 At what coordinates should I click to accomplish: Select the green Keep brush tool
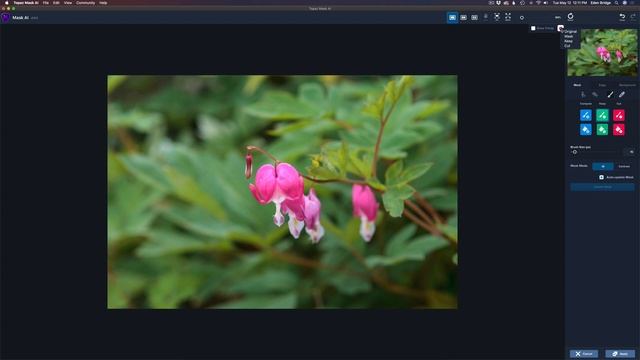click(x=602, y=115)
